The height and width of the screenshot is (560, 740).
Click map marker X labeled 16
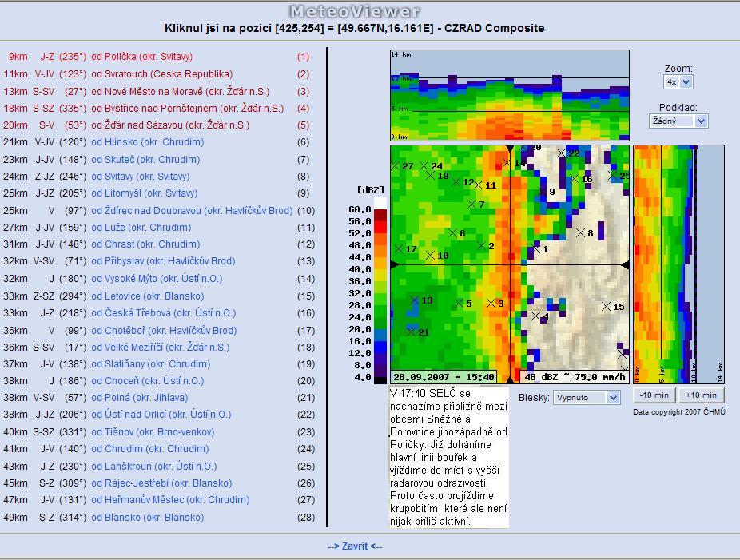click(575, 178)
